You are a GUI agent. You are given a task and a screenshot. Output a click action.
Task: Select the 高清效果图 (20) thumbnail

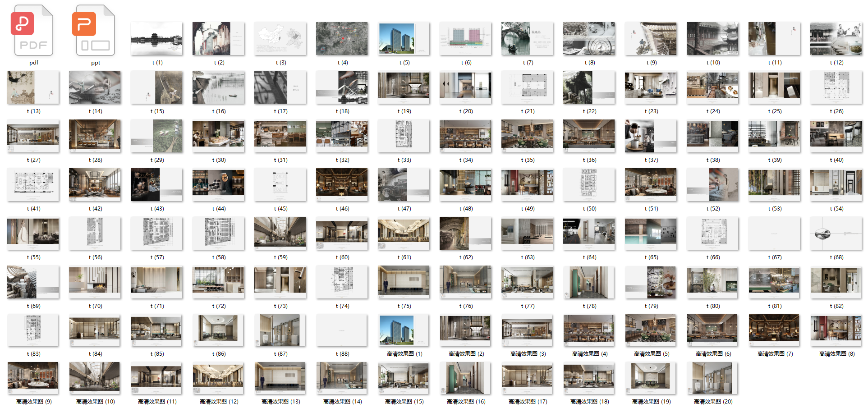pos(712,378)
